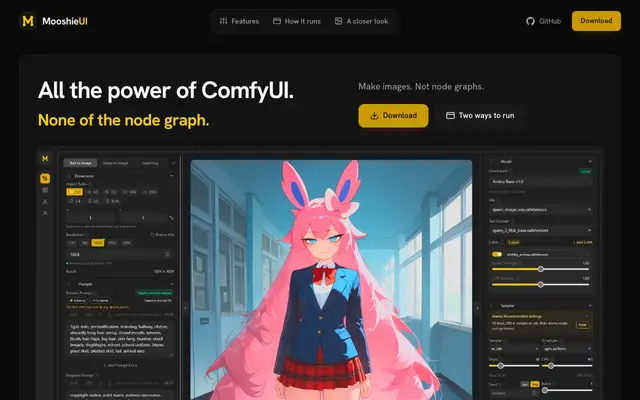Open the user profile icon in app sidebar
Screen dimensions: 640x400
pos(45,213)
